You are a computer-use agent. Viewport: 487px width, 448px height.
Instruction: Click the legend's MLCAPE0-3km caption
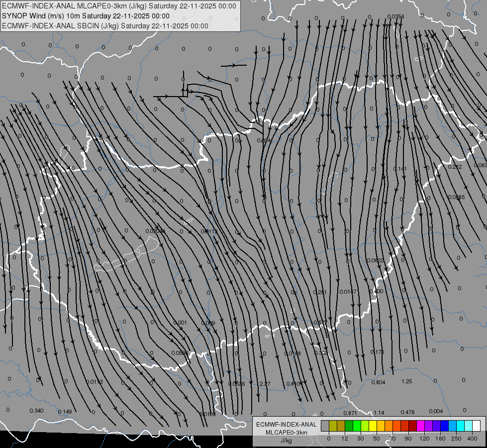287,433
